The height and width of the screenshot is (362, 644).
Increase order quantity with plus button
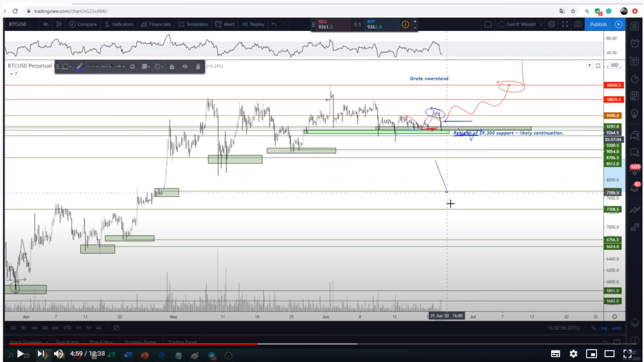click(x=415, y=21)
